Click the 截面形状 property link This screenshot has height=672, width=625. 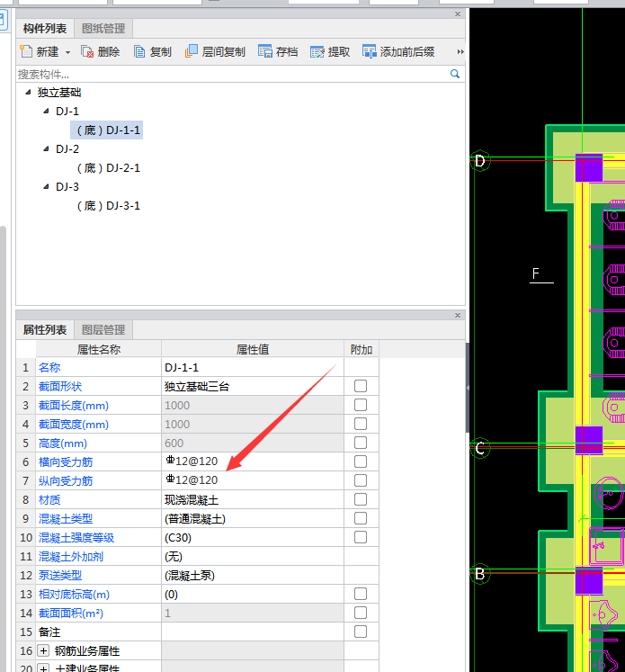[x=60, y=386]
